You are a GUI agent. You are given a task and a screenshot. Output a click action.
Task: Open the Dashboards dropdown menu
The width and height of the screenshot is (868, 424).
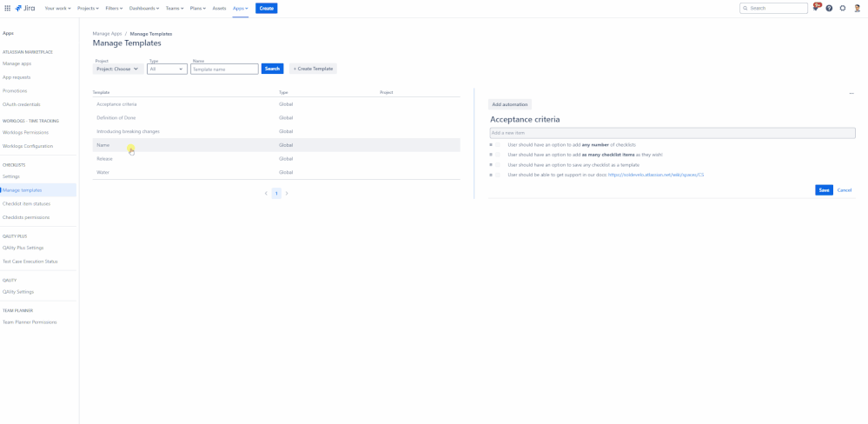click(145, 9)
